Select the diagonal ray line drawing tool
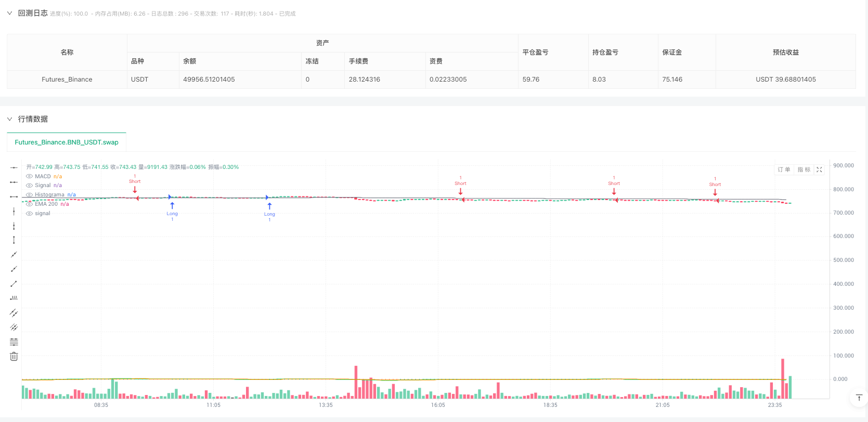The height and width of the screenshot is (422, 868). tap(14, 269)
